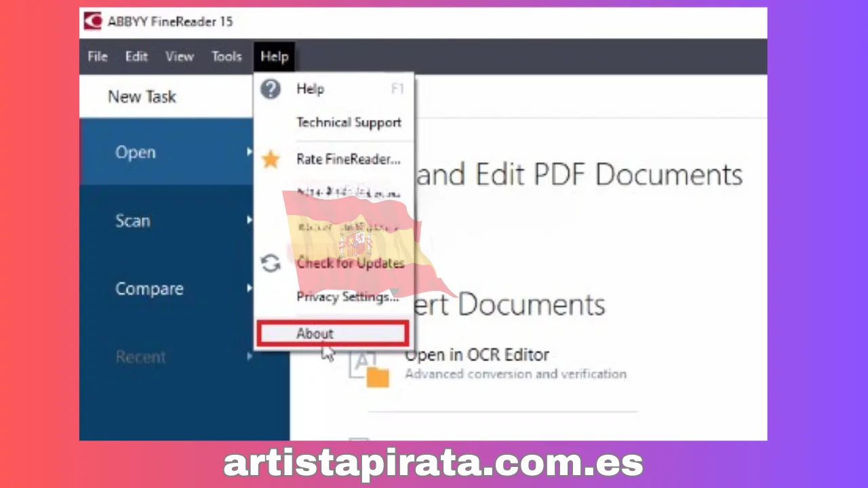This screenshot has width=868, height=488.
Task: Click the question mark Help icon
Action: click(271, 89)
